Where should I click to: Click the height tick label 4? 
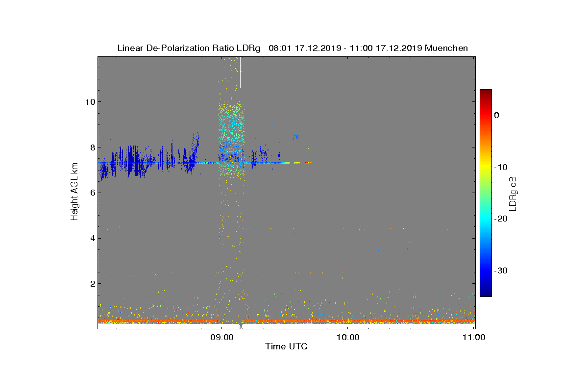coord(92,238)
